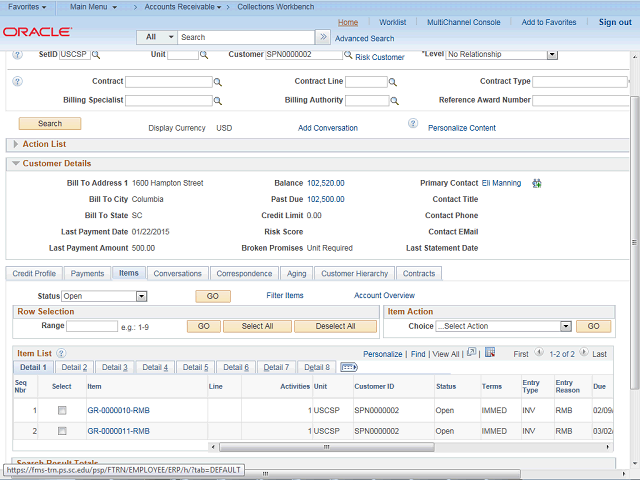Open the Item Action Choice dropdown

pyautogui.click(x=503, y=327)
